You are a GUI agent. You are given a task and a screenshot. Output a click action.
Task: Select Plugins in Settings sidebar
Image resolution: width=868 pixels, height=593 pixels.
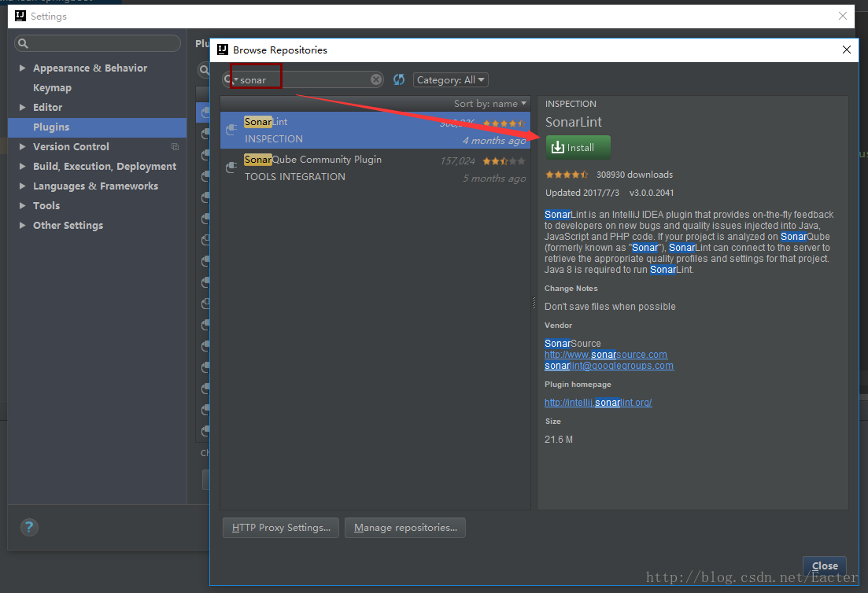coord(98,127)
